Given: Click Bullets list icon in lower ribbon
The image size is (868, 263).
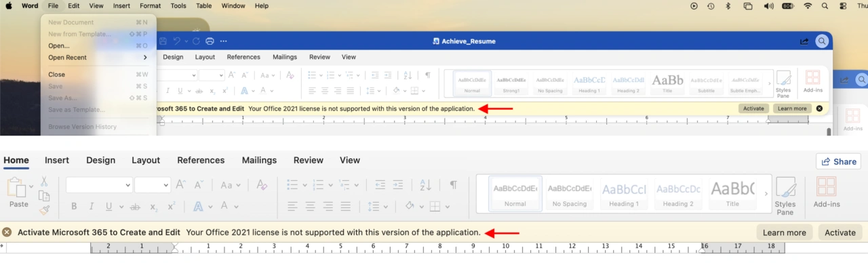Looking at the screenshot, I should coord(292,184).
